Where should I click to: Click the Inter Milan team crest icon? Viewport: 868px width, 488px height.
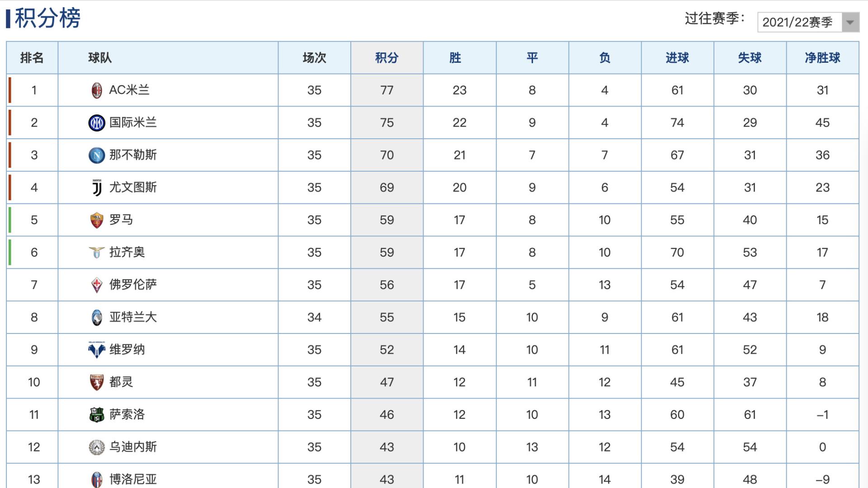[x=96, y=123]
